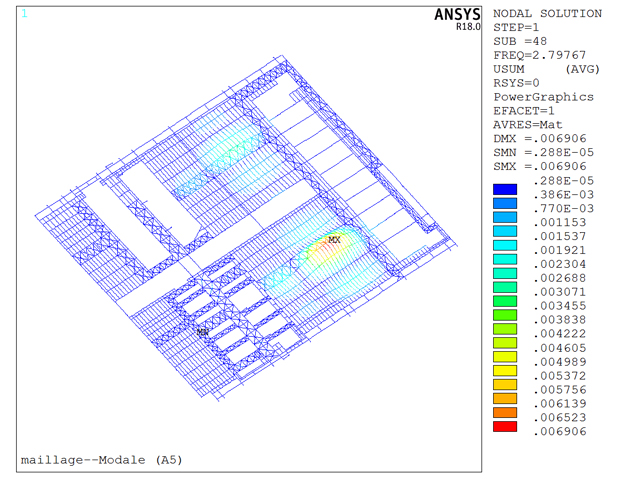Click the window number 1 label
The height and width of the screenshot is (480, 640).
pyautogui.click(x=25, y=14)
